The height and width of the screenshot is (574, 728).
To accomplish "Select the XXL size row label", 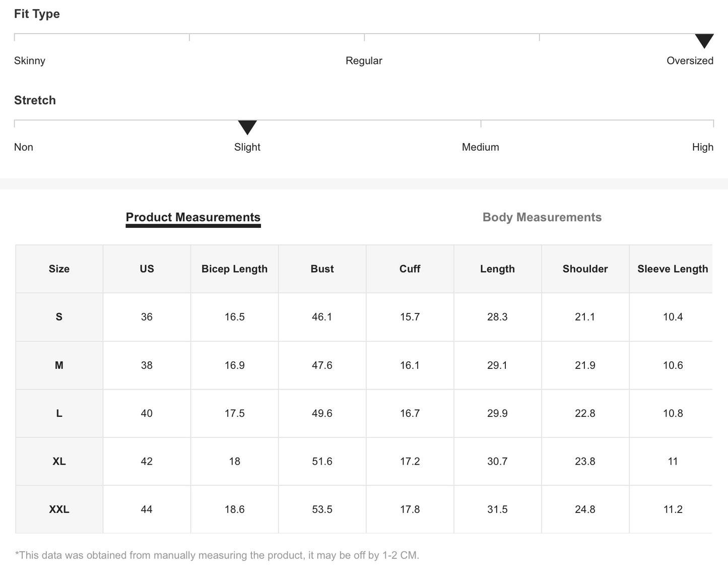I will pos(59,509).
